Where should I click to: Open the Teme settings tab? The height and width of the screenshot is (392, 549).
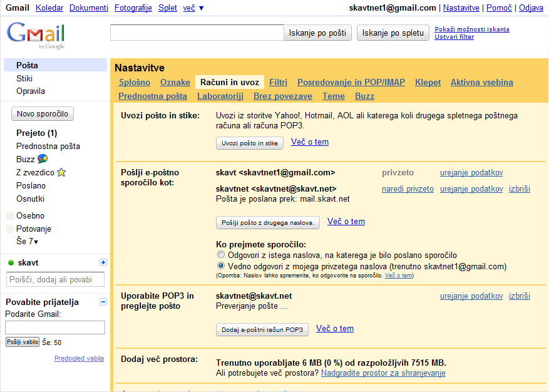(334, 96)
